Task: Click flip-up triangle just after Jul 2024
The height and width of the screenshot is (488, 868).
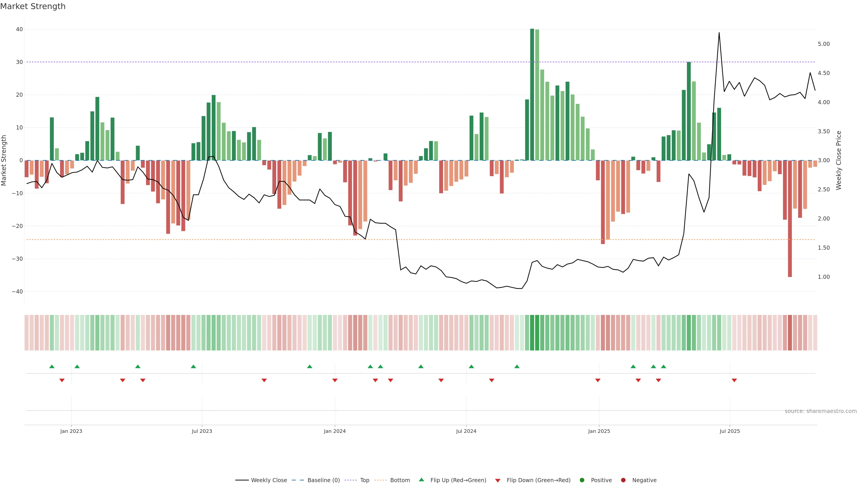Action: click(x=471, y=366)
